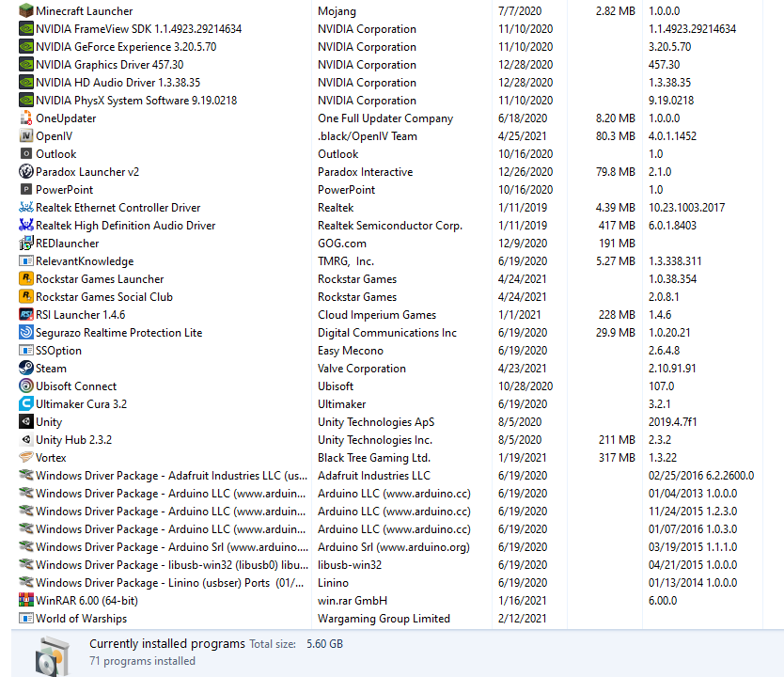Click the Realtek High Definition Audio icon

point(26,225)
